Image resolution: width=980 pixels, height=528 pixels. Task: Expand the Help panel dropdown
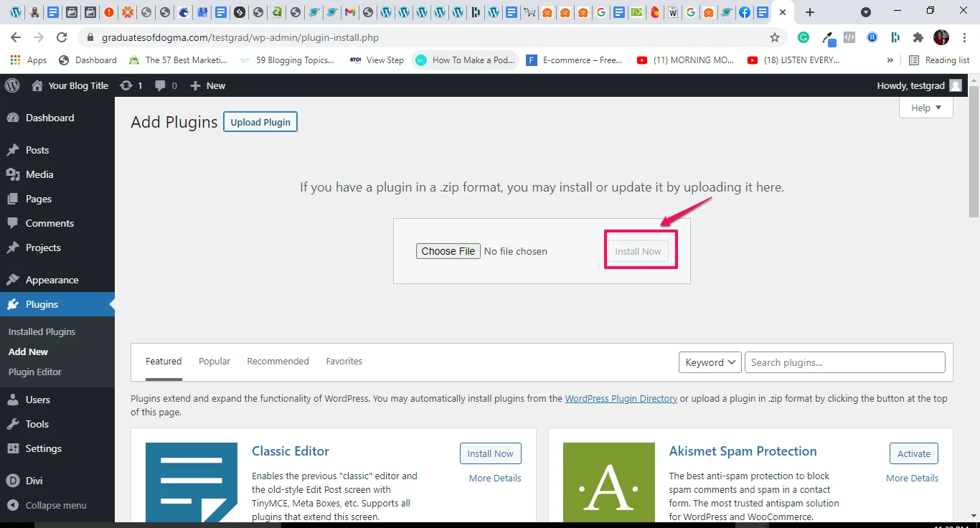coord(925,108)
